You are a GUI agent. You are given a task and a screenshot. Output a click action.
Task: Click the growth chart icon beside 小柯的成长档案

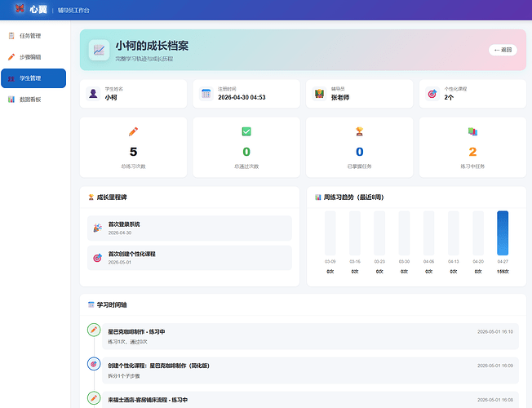click(x=99, y=51)
